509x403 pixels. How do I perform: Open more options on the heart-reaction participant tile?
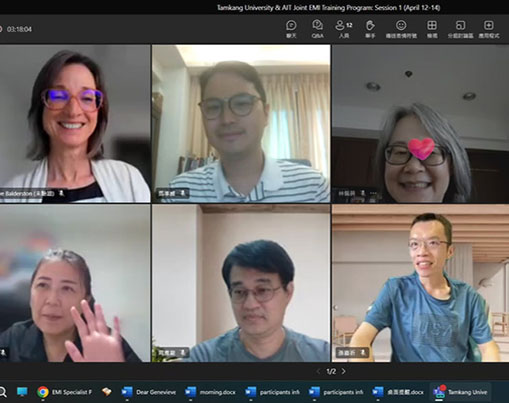pyautogui.click(x=373, y=193)
